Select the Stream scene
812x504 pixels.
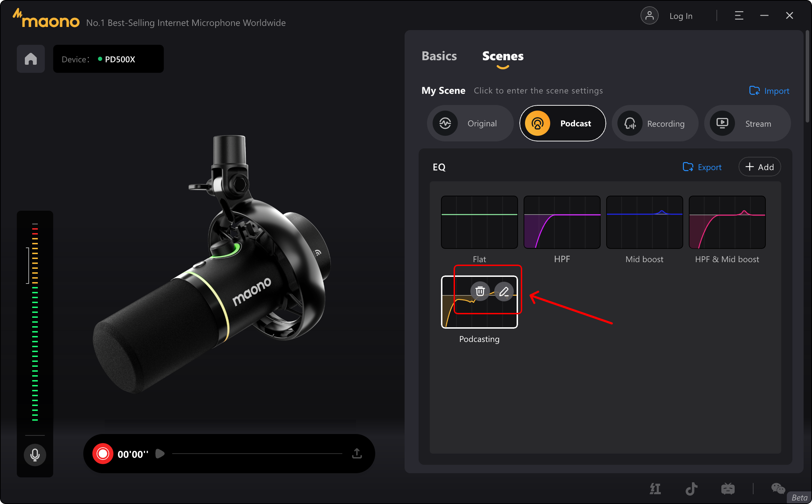[x=747, y=123]
